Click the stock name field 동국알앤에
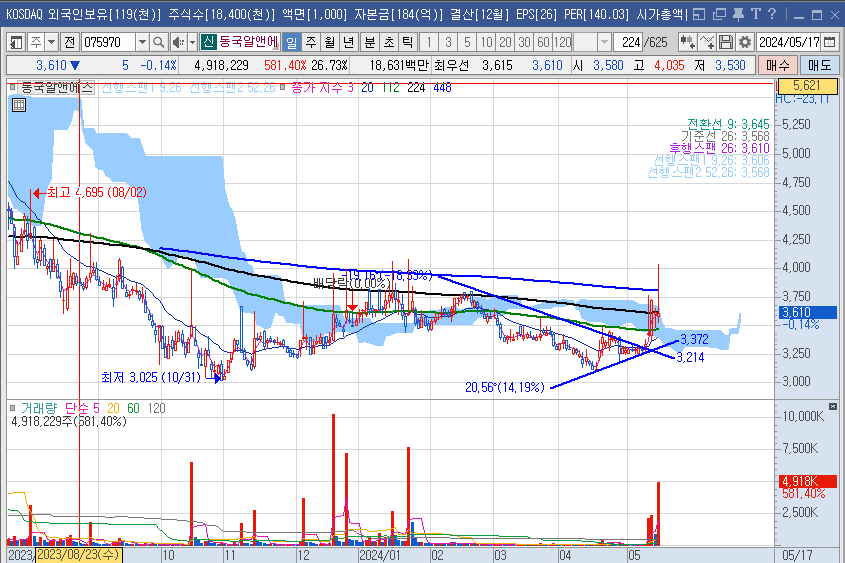This screenshot has height=563, width=845. click(248, 41)
